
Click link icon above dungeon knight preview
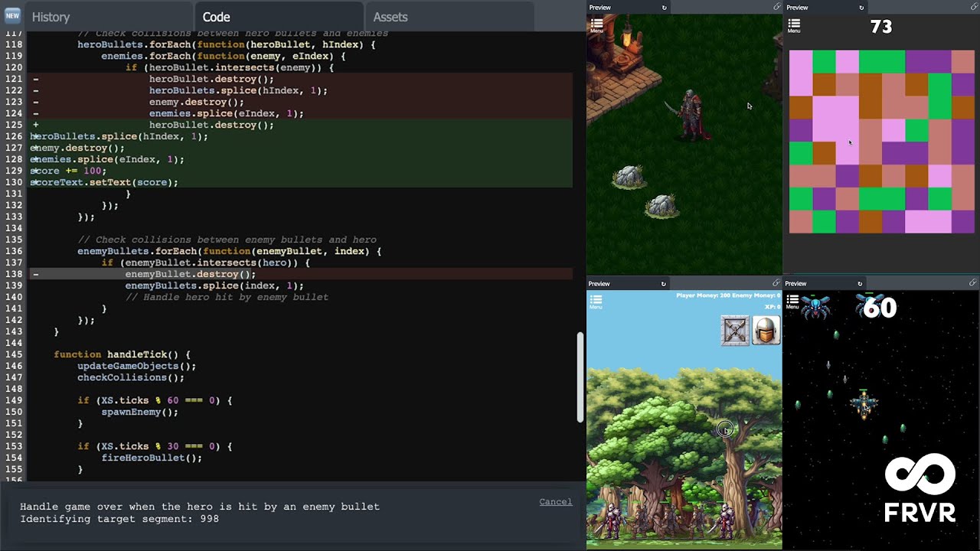(x=776, y=7)
